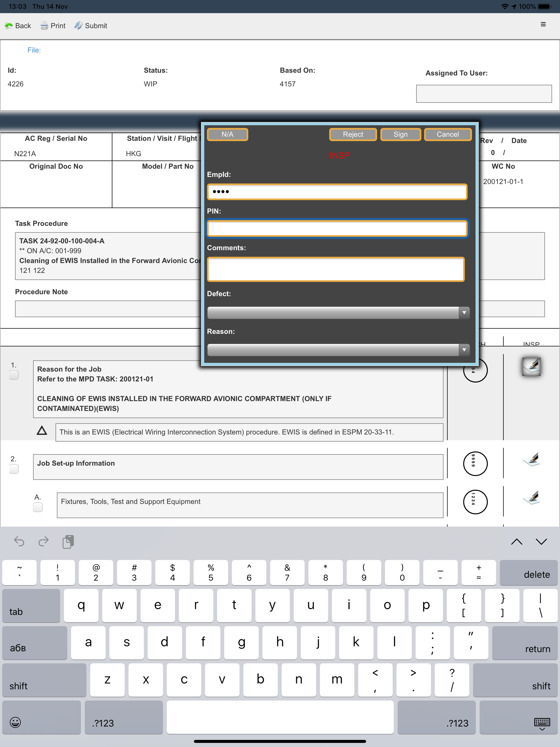Image resolution: width=560 pixels, height=747 pixels.
Task: Tap the number 0 key
Action: click(x=402, y=573)
